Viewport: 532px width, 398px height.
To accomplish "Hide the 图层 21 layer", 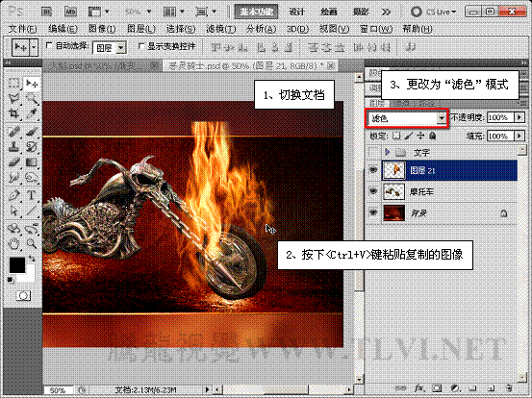I will (x=373, y=170).
